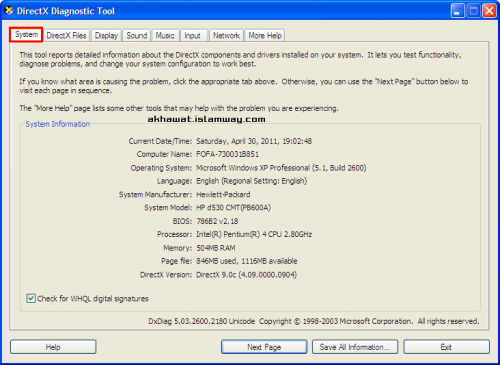Toggle Check for WHQL digital signatures
500x365 pixels.
(x=31, y=298)
